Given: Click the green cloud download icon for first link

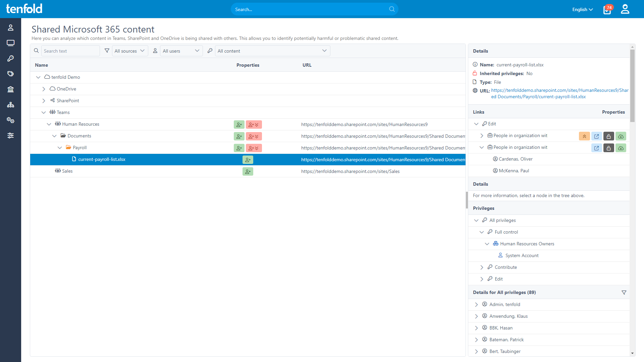Looking at the screenshot, I should click(621, 136).
